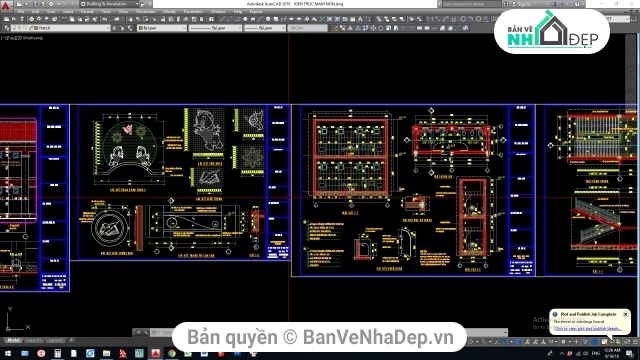Close the command line with its X
The height and width of the screenshot is (360, 640).
click(x=138, y=333)
